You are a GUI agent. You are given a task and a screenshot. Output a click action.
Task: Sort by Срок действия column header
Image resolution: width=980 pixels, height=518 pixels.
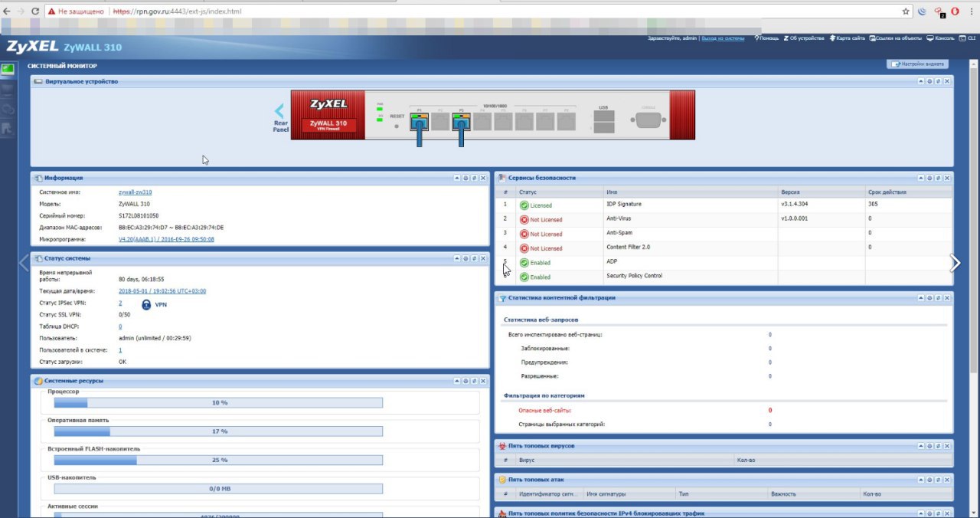click(909, 192)
